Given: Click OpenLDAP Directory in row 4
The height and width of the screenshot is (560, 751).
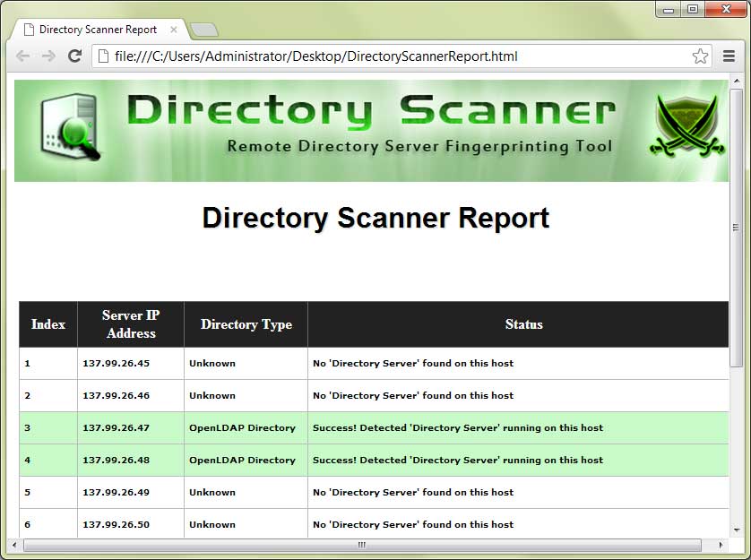Looking at the screenshot, I should tap(242, 461).
